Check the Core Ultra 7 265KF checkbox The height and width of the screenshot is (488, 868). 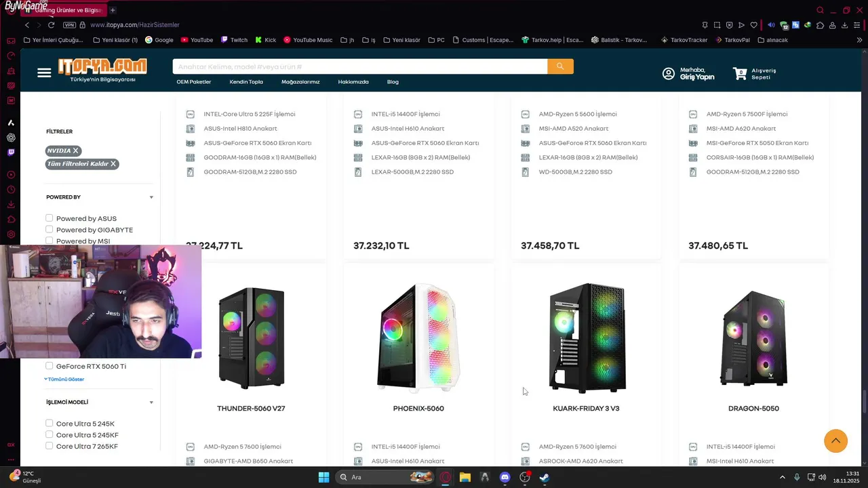coord(49,446)
